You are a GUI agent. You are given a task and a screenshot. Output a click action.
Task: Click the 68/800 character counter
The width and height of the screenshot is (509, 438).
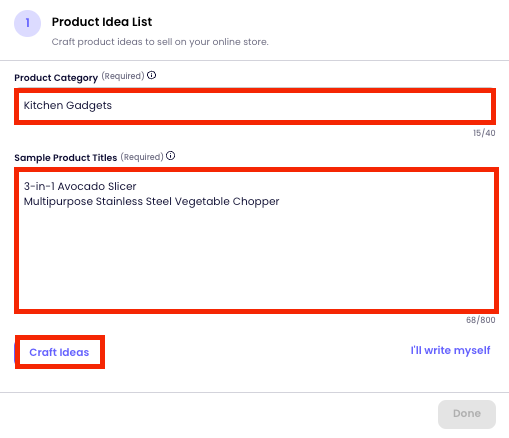(x=481, y=320)
